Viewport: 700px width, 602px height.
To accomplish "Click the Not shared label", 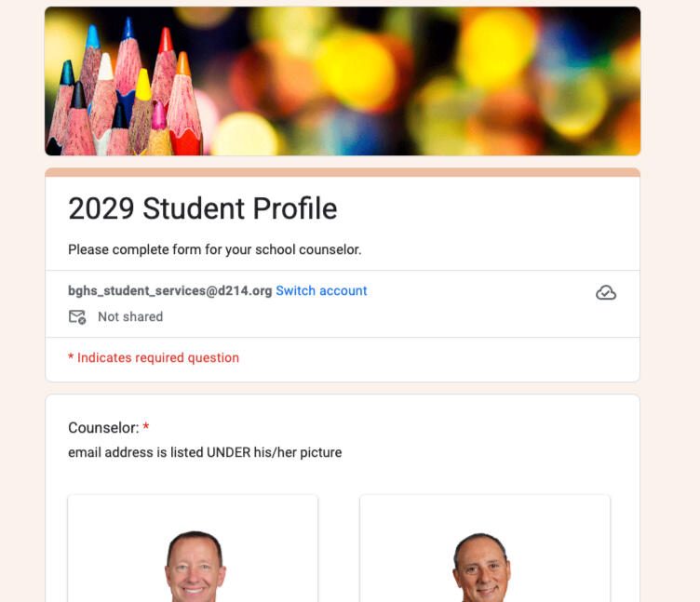I will click(x=130, y=317).
